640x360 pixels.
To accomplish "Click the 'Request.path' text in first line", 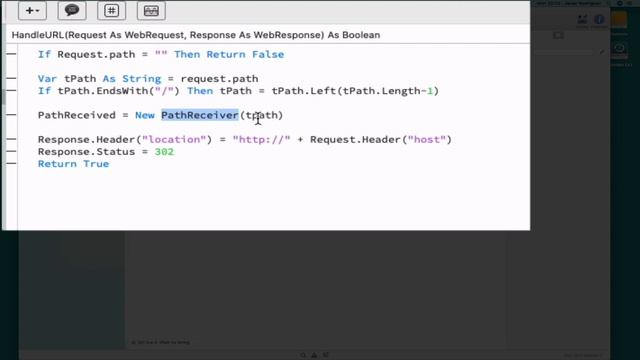I will [96, 55].
